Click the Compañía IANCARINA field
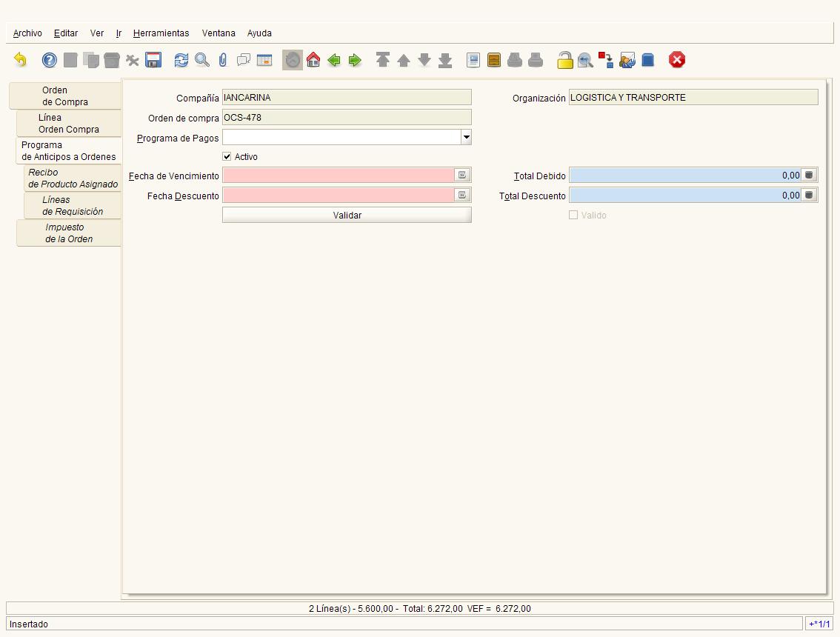The width and height of the screenshot is (840, 637). click(x=347, y=98)
